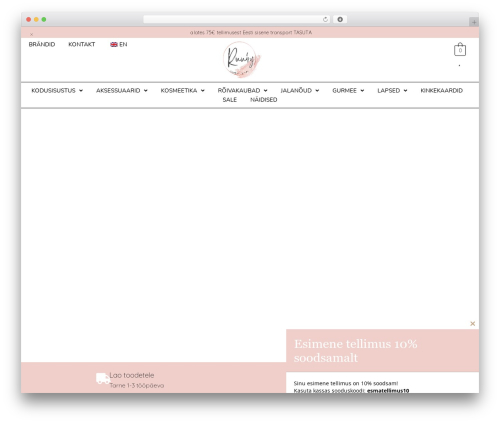500x423 pixels.
Task: Click the browser download icon
Action: [340, 19]
